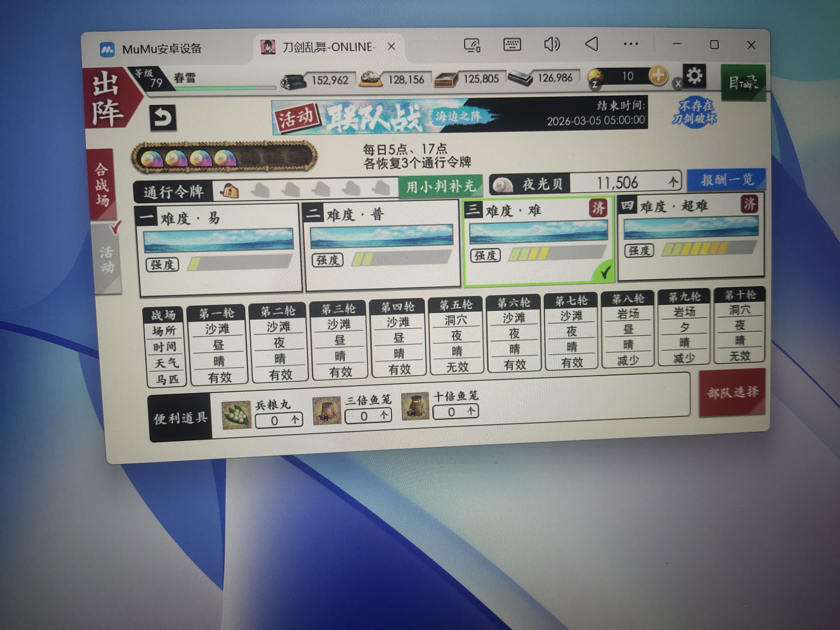Click the 三倍鱼笼 quantity box

[x=368, y=416]
